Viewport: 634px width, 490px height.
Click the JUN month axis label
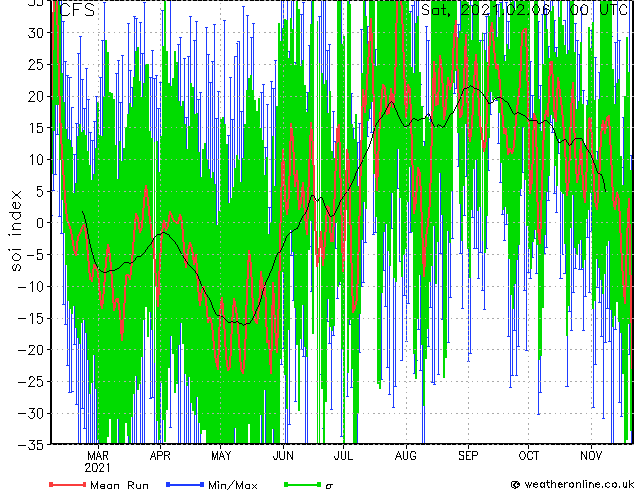click(283, 456)
